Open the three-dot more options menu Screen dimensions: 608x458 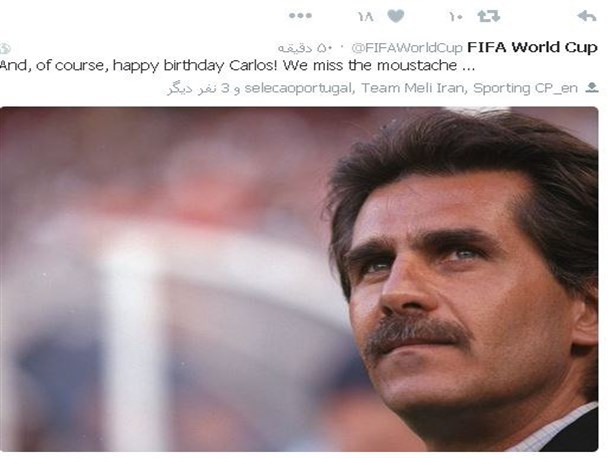(300, 16)
